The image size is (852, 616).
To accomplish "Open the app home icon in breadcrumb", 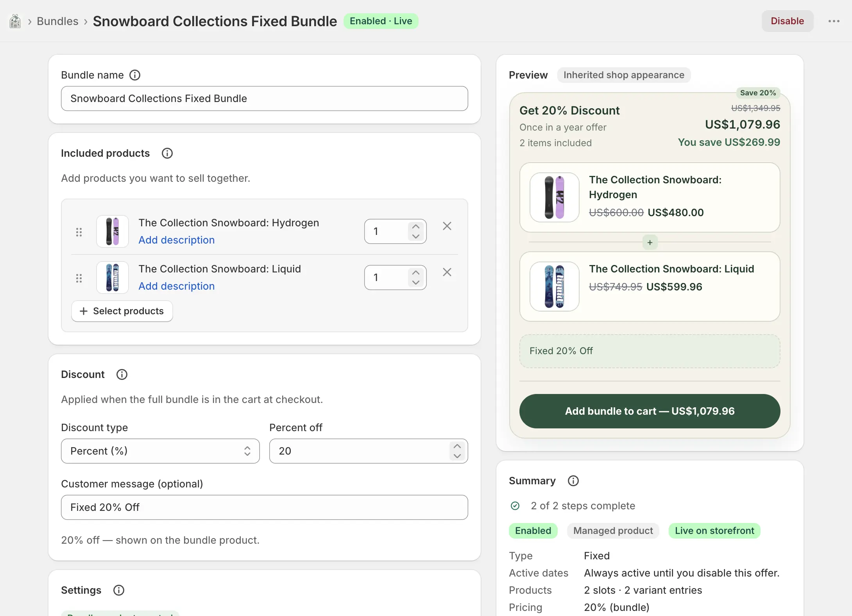I will [x=15, y=21].
